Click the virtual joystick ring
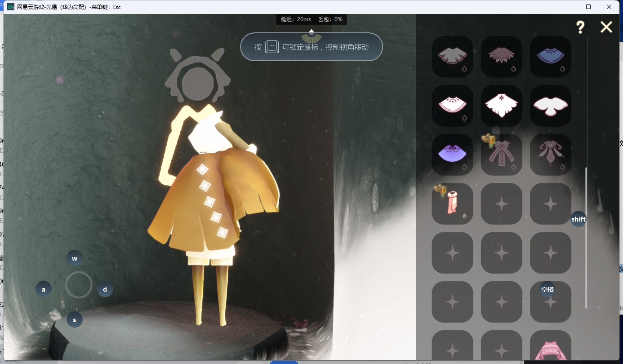The height and width of the screenshot is (364, 623). tap(79, 285)
